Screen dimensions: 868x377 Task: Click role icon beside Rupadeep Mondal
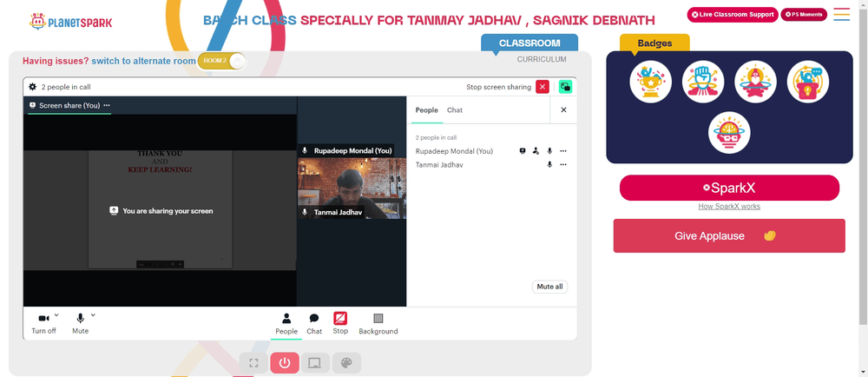pos(536,150)
